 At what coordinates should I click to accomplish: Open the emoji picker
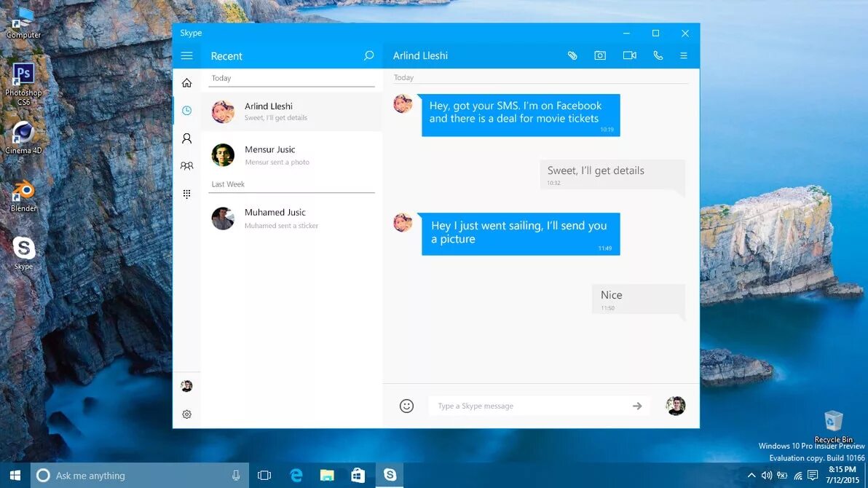click(x=407, y=406)
